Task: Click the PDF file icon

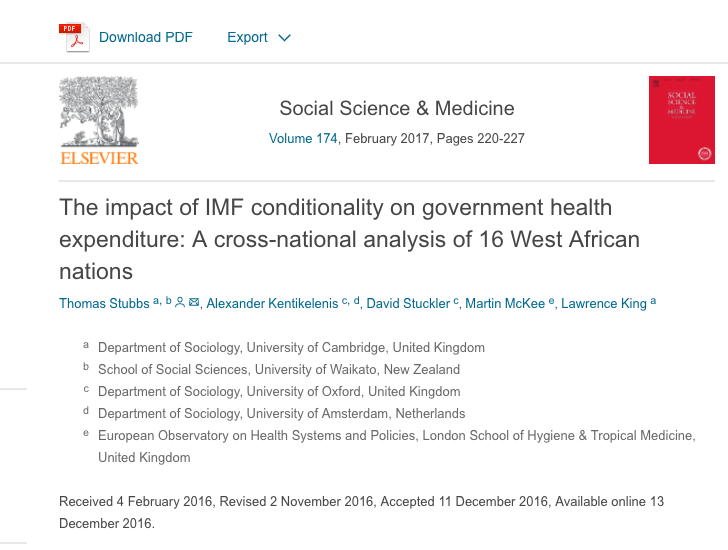Action: 70,37
